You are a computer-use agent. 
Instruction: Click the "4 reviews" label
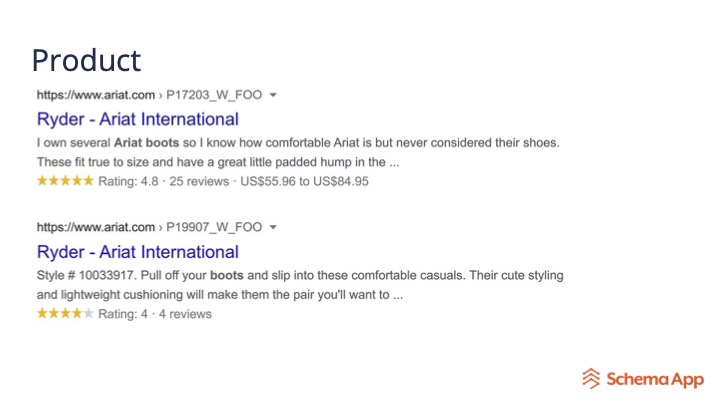184,314
